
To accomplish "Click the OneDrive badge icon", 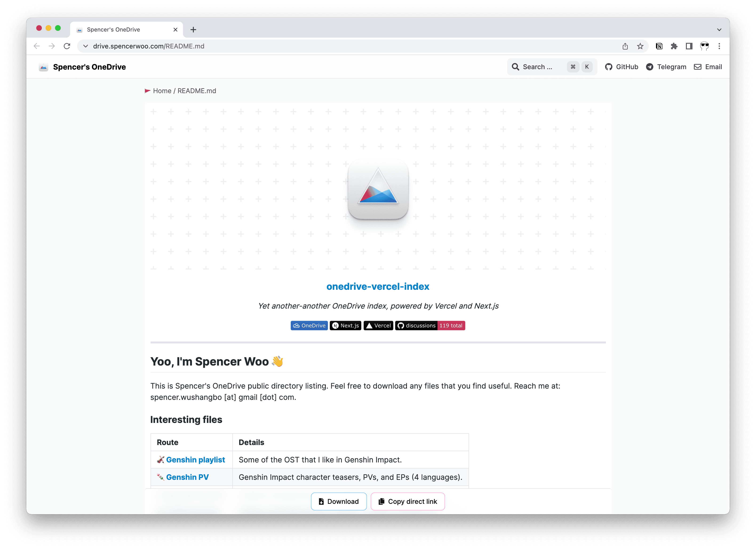I will coord(309,325).
